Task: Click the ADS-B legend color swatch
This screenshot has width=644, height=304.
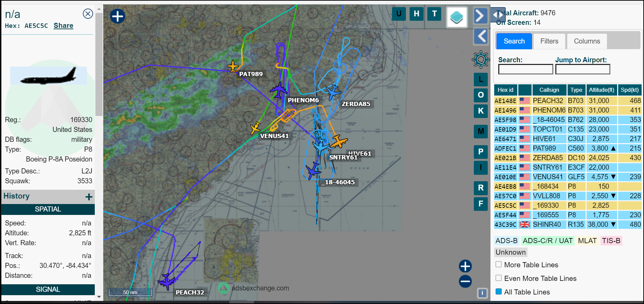Action: [506, 241]
